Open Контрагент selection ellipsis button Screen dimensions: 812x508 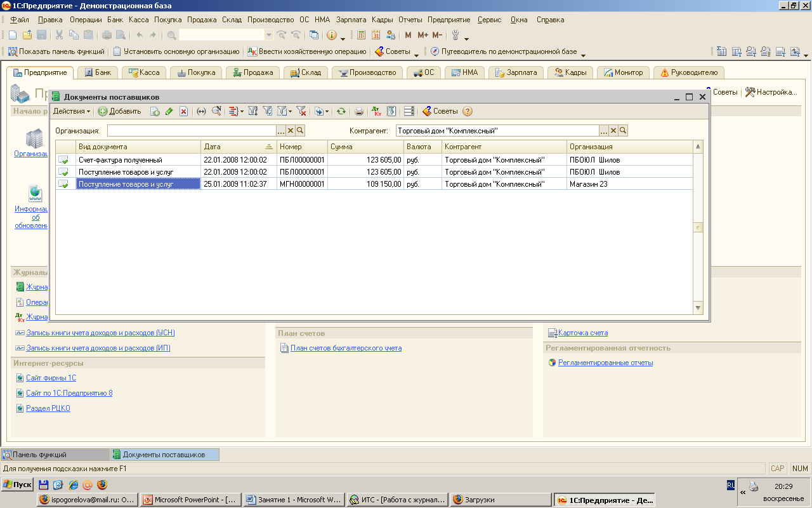click(604, 130)
